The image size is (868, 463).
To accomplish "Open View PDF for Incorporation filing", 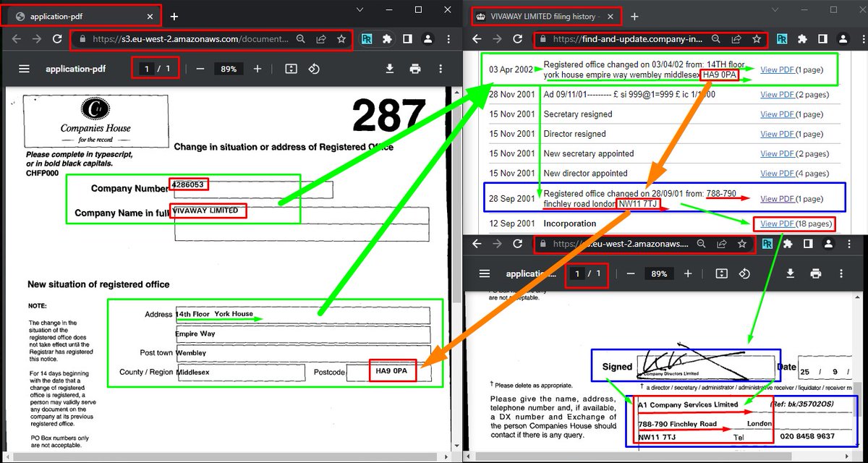I will coord(778,224).
